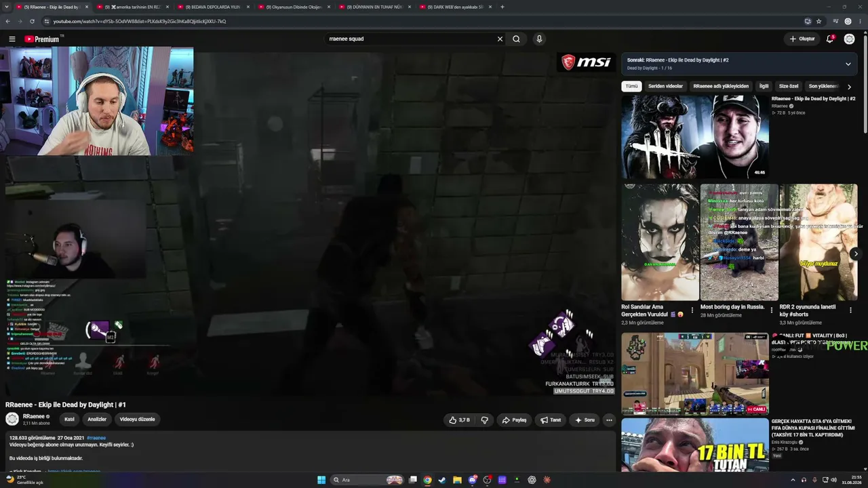This screenshot has width=868, height=488.
Task: Open the '17 BIN TL' video thumbnail
Action: pyautogui.click(x=695, y=445)
